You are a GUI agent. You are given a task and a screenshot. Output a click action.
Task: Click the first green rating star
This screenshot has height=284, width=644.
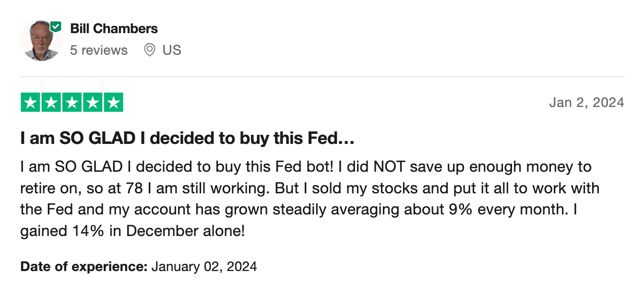(31, 102)
